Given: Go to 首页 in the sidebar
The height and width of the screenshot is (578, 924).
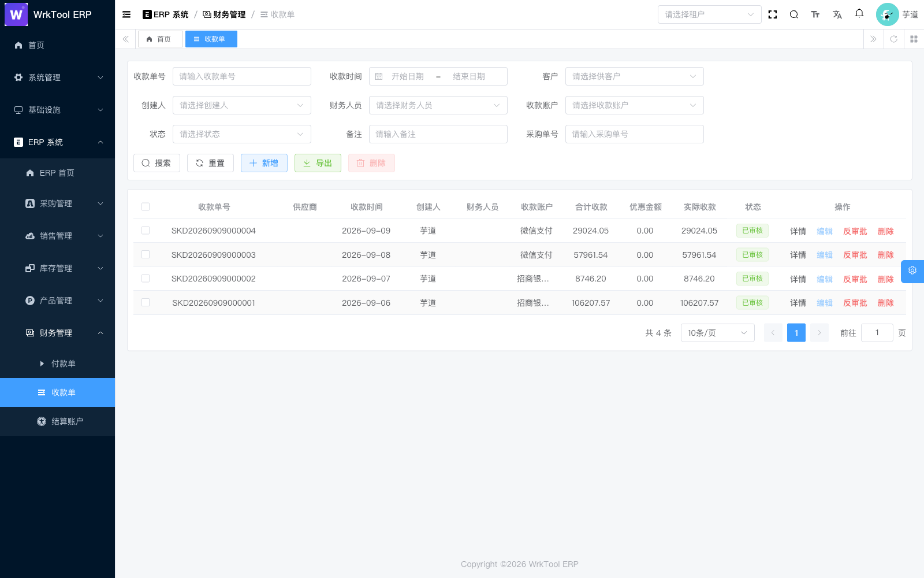Looking at the screenshot, I should click(x=57, y=45).
